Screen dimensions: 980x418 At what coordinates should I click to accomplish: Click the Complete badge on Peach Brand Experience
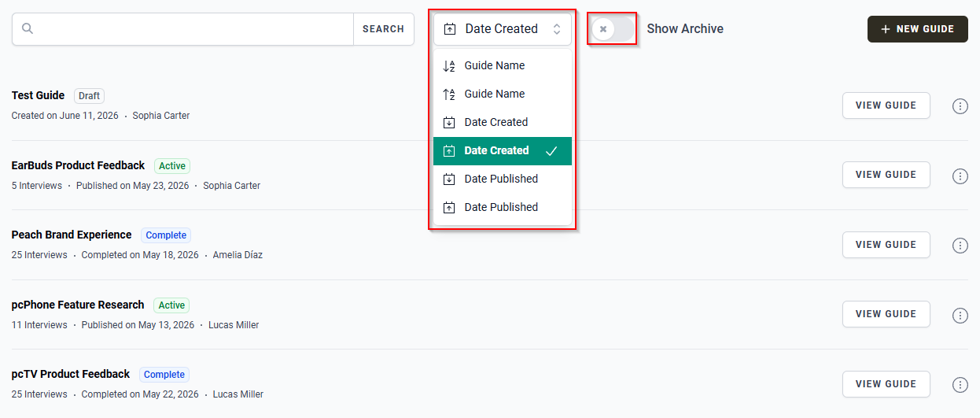tap(166, 235)
